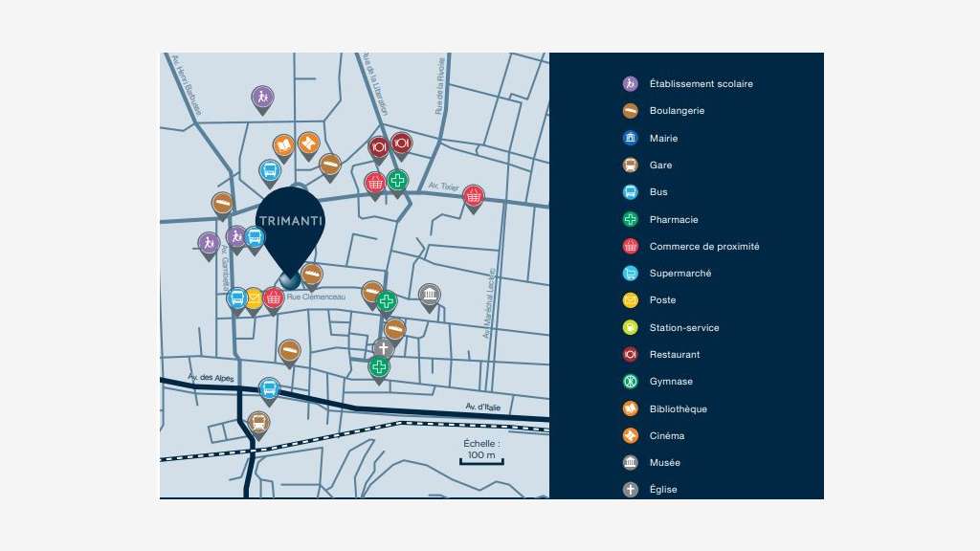Click the Pharmacie legend icon
Viewport: 980px width, 551px height.
coord(631,219)
